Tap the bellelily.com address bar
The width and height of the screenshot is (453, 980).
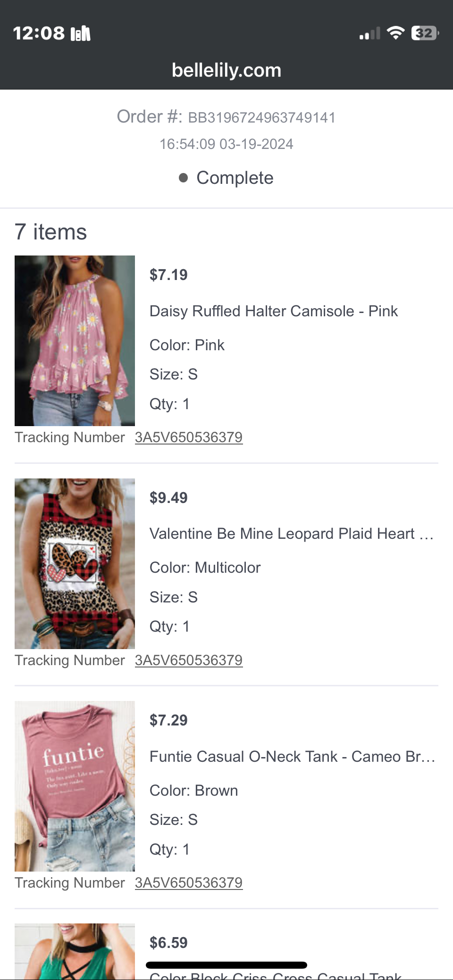[226, 70]
